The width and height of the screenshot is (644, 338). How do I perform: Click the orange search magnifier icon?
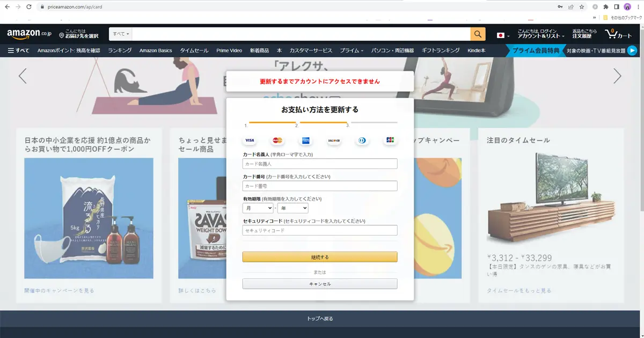click(477, 33)
